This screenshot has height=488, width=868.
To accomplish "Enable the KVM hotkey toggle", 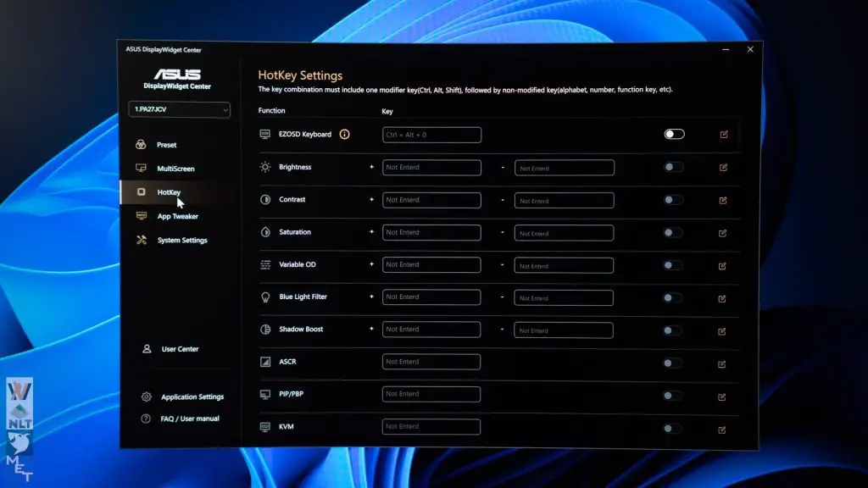I will click(x=672, y=428).
